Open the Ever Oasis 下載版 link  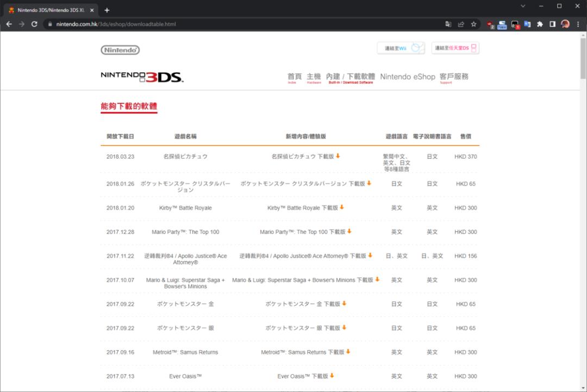pos(303,376)
